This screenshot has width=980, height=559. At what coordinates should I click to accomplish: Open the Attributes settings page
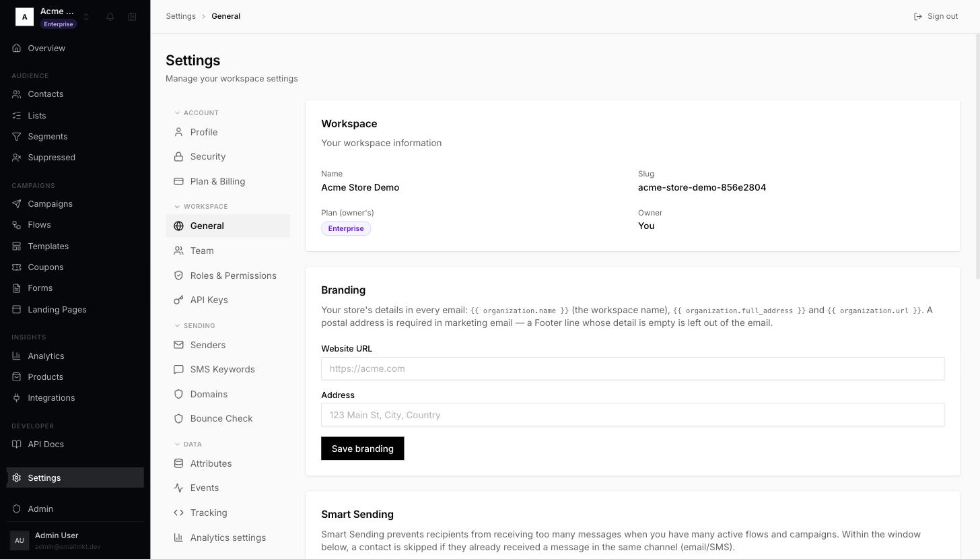(228, 464)
